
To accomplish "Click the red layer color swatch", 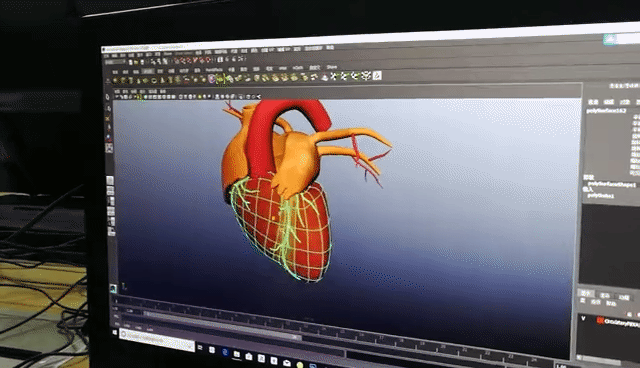I will point(600,320).
